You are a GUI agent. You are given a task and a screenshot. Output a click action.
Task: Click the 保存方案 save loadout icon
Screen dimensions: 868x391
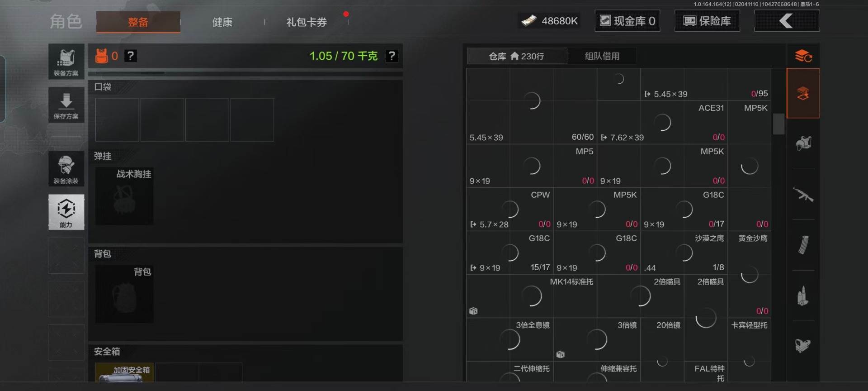66,105
